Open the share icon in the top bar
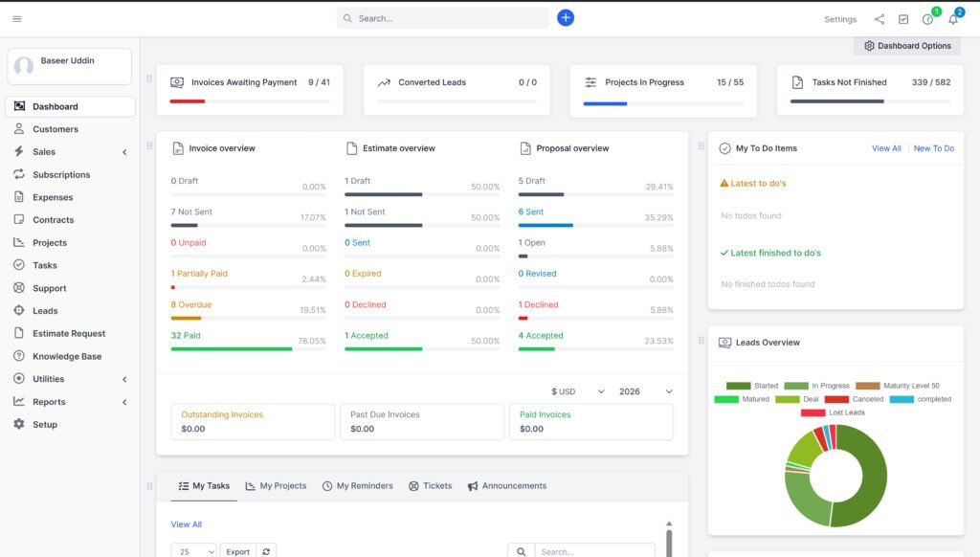This screenshot has height=557, width=980. [879, 18]
